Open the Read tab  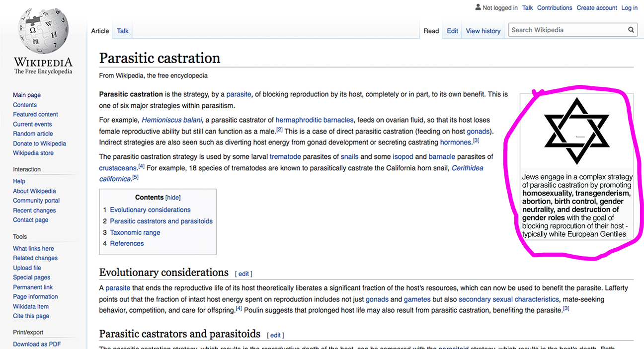pos(431,31)
